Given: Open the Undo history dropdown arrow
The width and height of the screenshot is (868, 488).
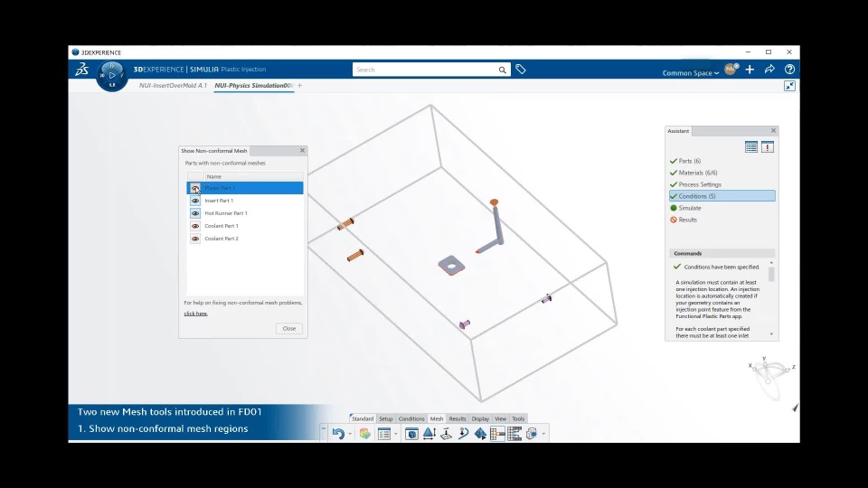Looking at the screenshot, I should coord(350,434).
